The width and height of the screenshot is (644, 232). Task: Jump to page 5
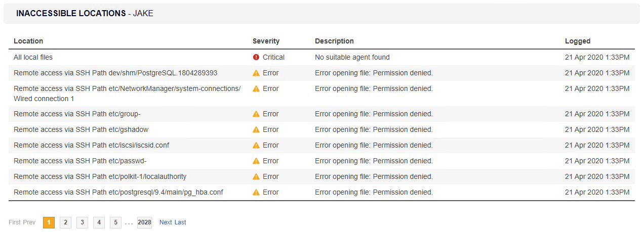(x=115, y=222)
